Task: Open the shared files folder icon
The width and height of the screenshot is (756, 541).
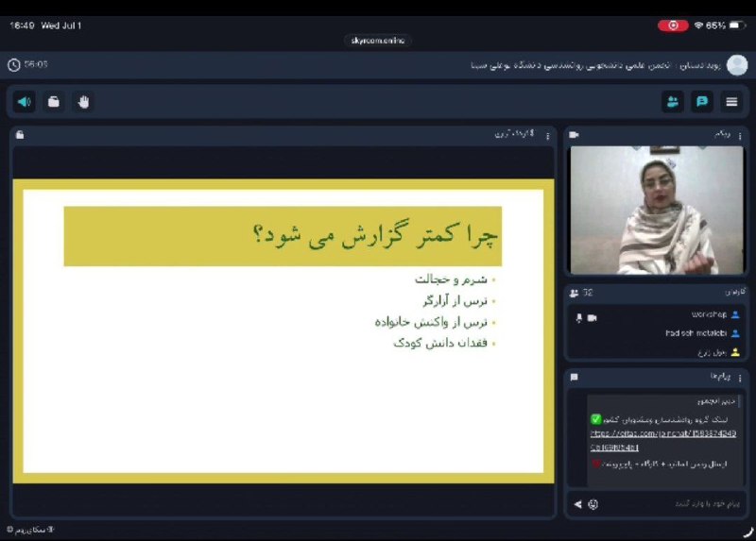Action: (54, 102)
